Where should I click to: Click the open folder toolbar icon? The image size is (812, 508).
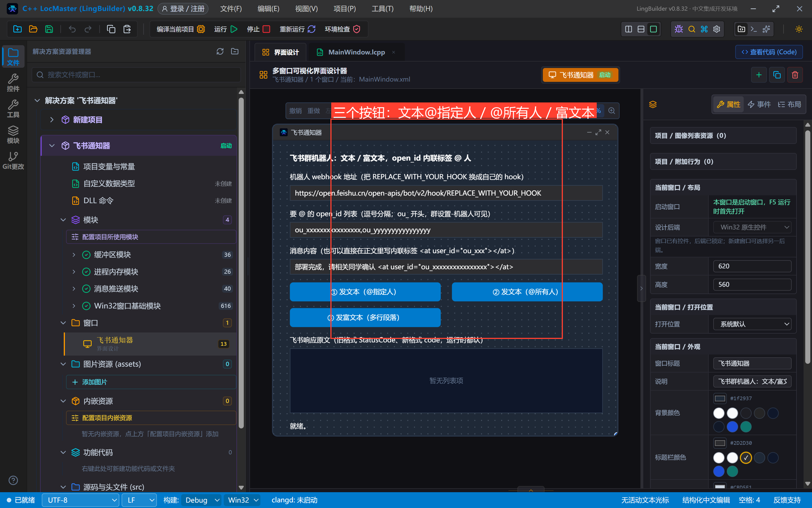coord(33,29)
